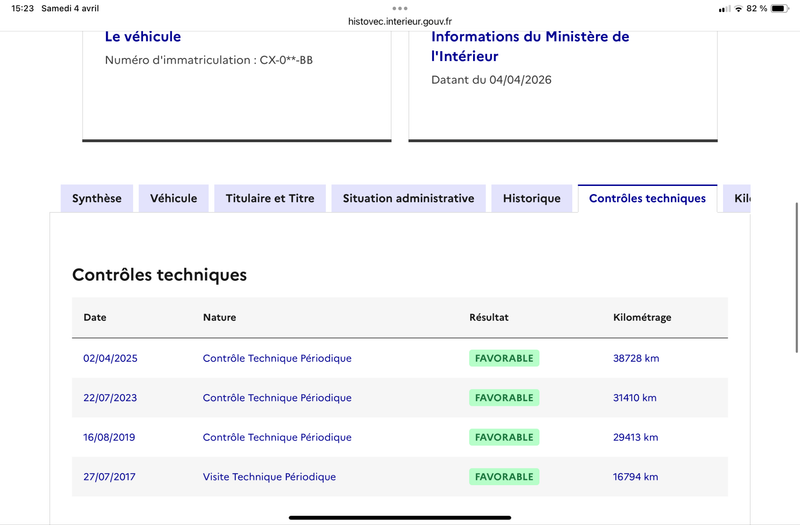Viewport: 800px width, 525px height.
Task: Click the 31410 km value
Action: (x=635, y=397)
